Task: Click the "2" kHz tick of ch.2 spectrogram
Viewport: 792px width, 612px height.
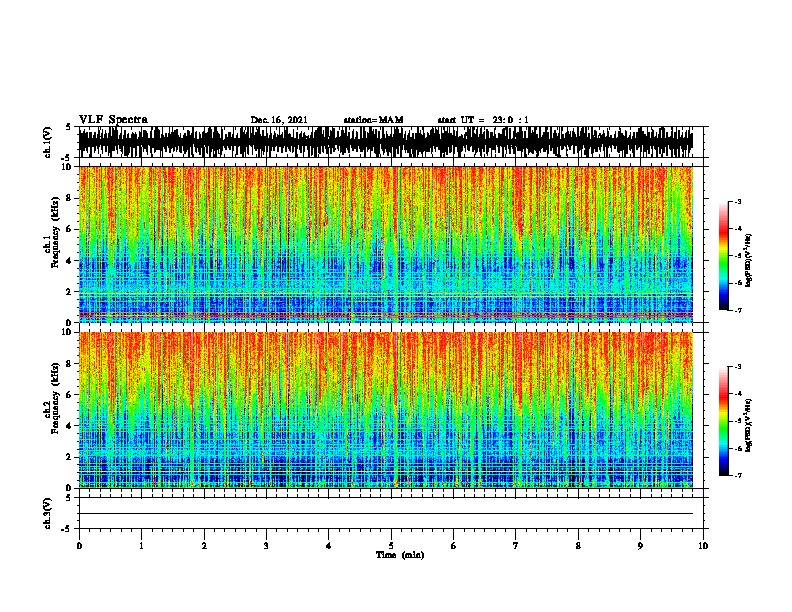Action: click(70, 457)
